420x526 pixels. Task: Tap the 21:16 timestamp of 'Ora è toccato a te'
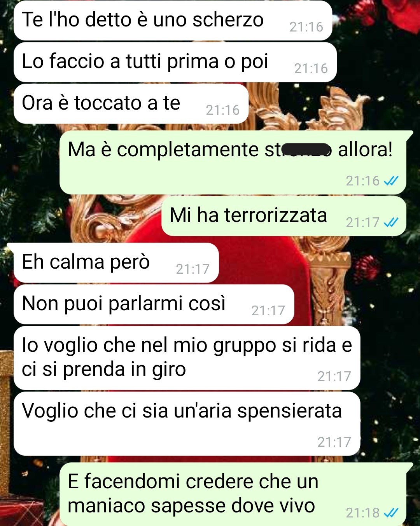[222, 110]
